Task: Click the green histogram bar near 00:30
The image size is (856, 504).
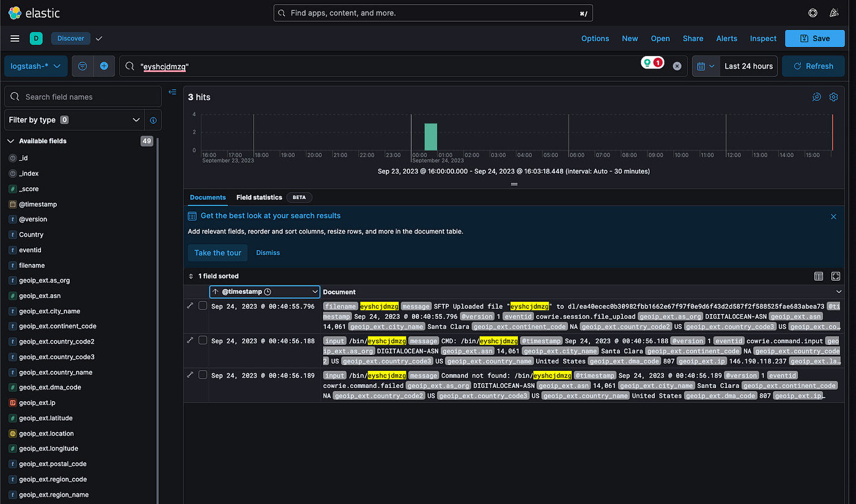Action: (431, 137)
